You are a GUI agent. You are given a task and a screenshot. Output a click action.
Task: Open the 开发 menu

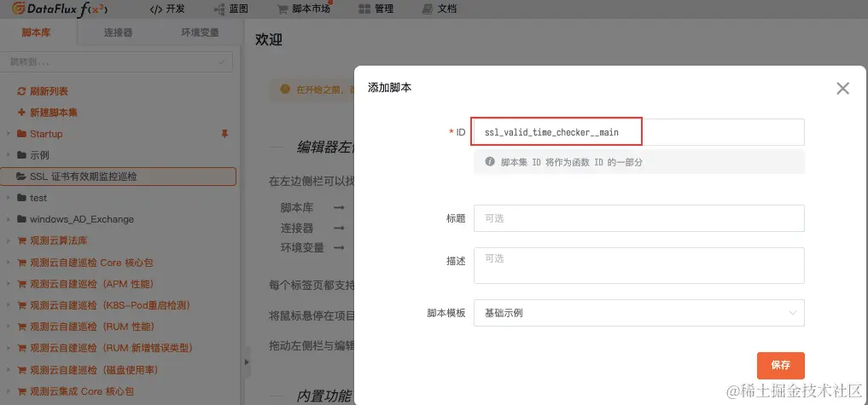[168, 9]
